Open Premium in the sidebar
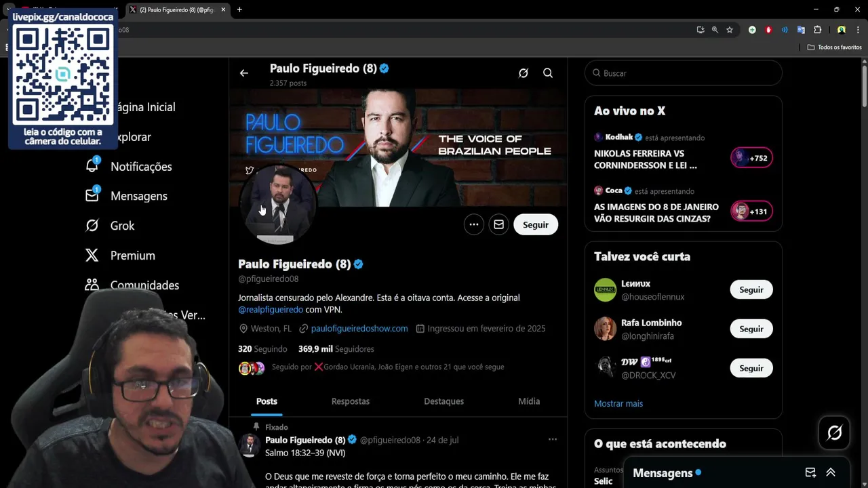This screenshot has width=868, height=488. click(x=132, y=256)
